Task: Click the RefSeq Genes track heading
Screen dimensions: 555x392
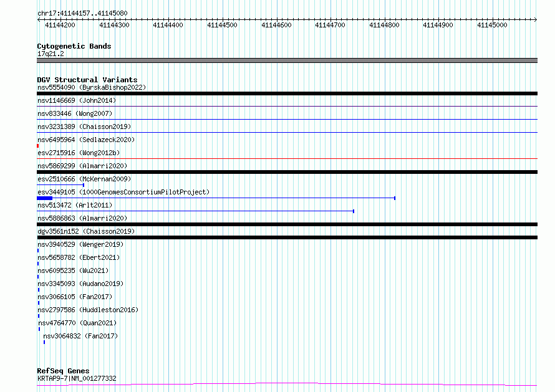Action: tap(63, 371)
